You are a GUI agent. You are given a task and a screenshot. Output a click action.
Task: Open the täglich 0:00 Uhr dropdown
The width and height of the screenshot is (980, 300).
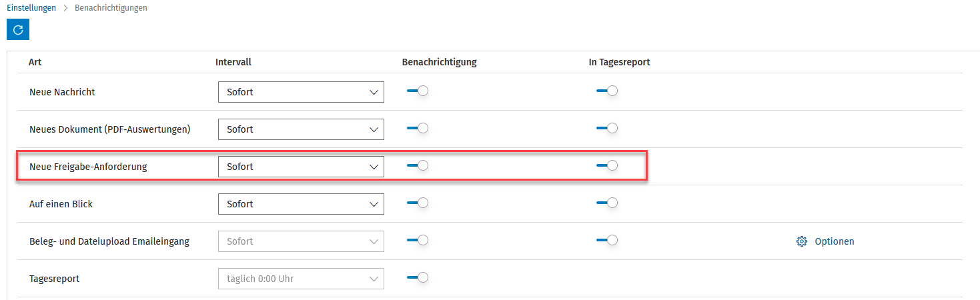click(x=301, y=279)
